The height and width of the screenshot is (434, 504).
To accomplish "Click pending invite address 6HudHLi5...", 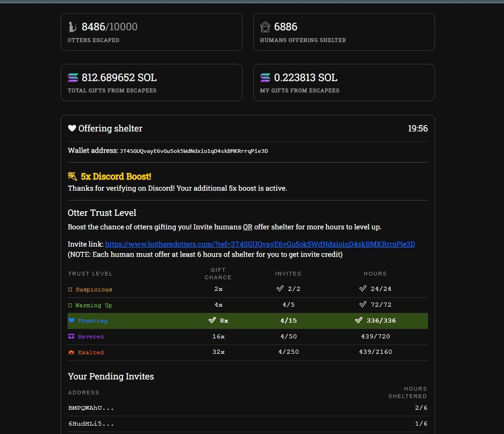I will click(91, 424).
